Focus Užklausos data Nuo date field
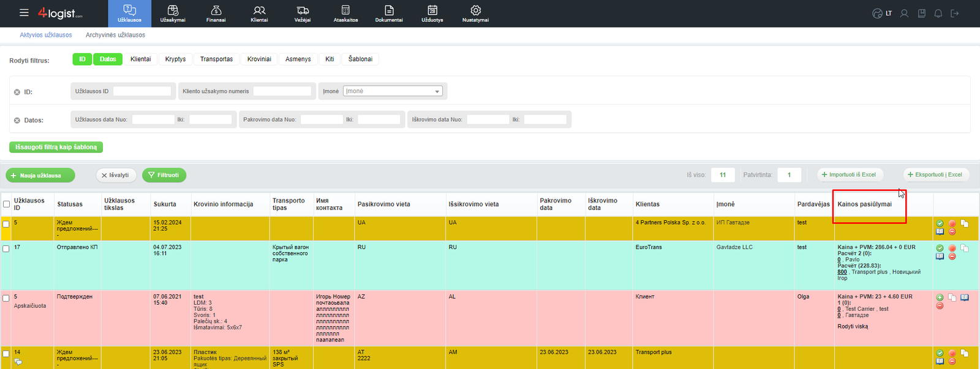980x369 pixels. [x=153, y=119]
